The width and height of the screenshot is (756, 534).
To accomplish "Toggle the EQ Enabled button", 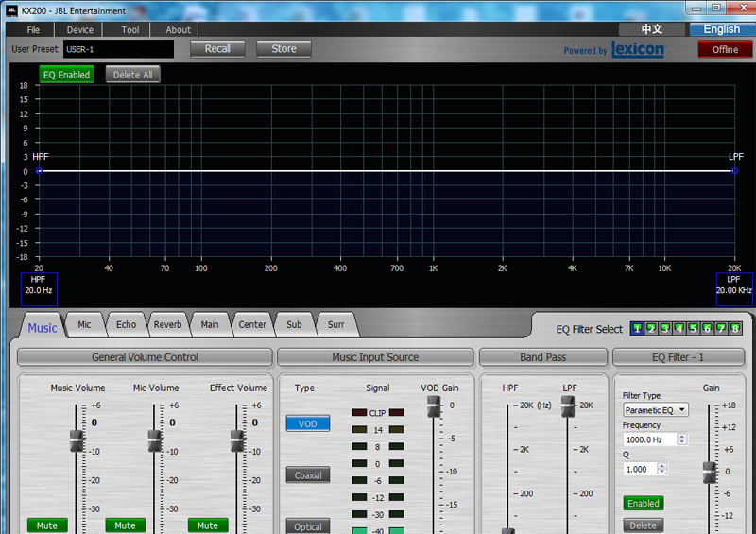I will [66, 75].
